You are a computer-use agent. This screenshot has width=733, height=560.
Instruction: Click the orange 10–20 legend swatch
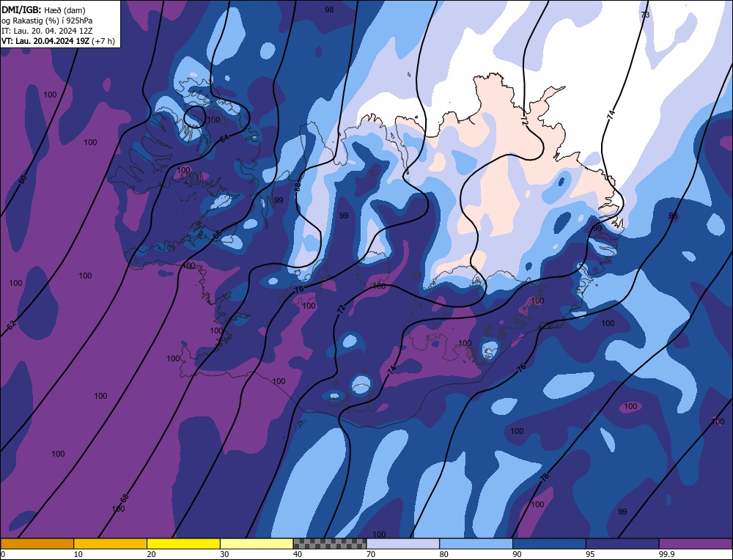111,543
